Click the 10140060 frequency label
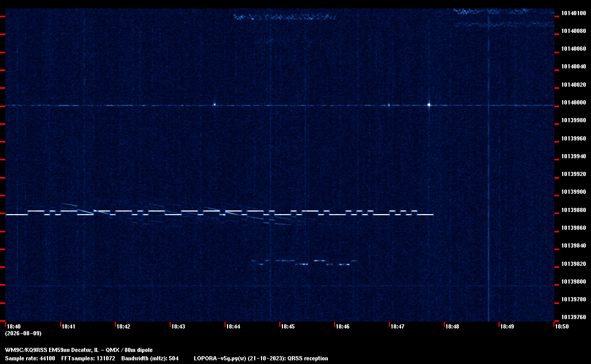The image size is (591, 364). click(x=573, y=49)
